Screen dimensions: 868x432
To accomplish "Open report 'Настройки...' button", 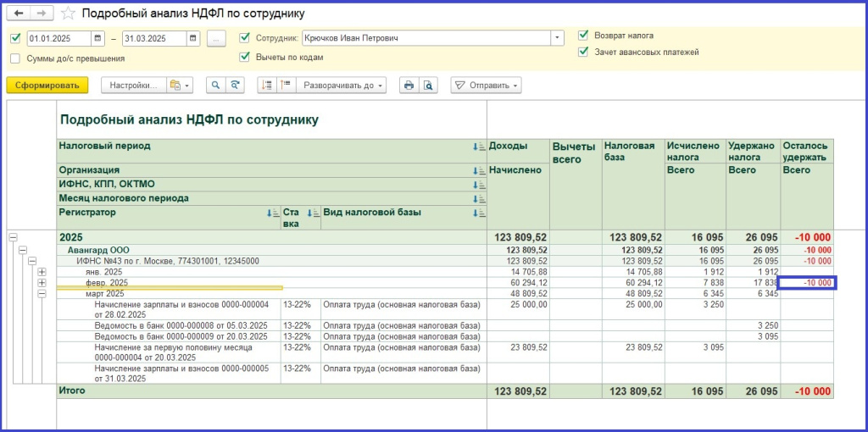I will [133, 85].
